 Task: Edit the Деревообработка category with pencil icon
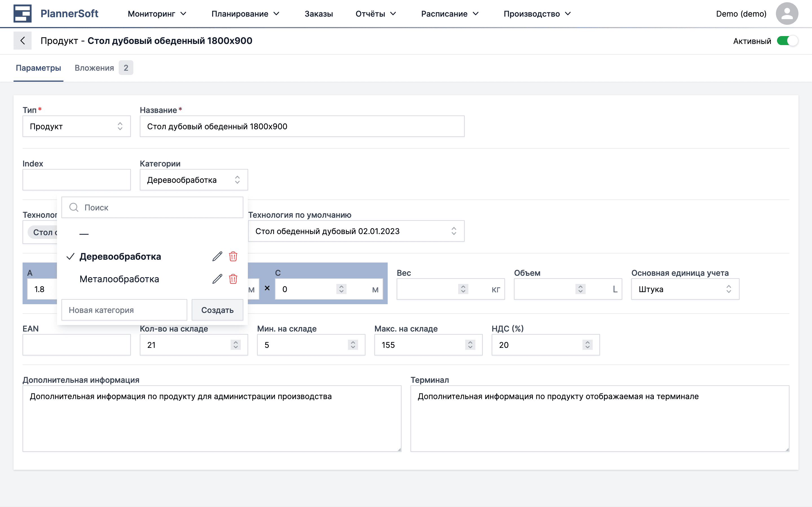(217, 256)
